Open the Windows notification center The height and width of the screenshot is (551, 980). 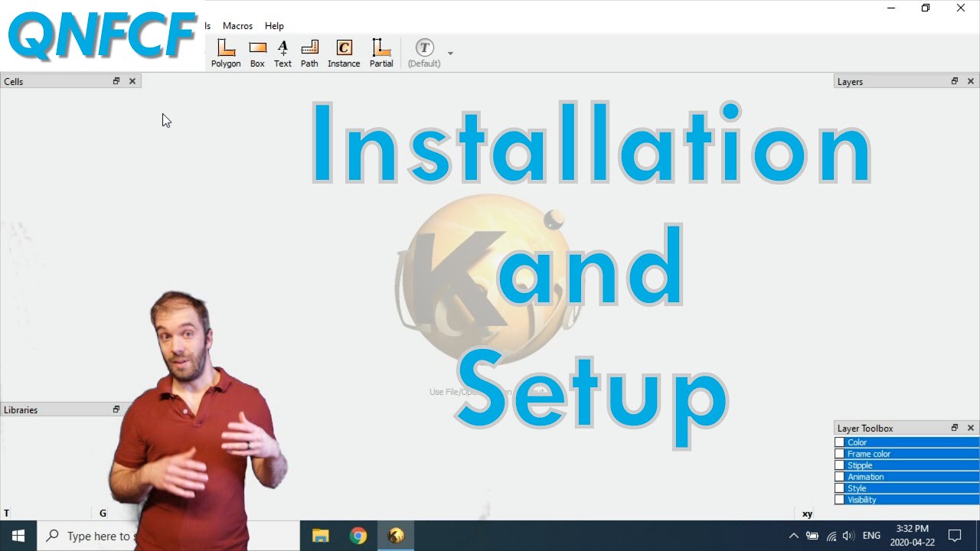(955, 536)
